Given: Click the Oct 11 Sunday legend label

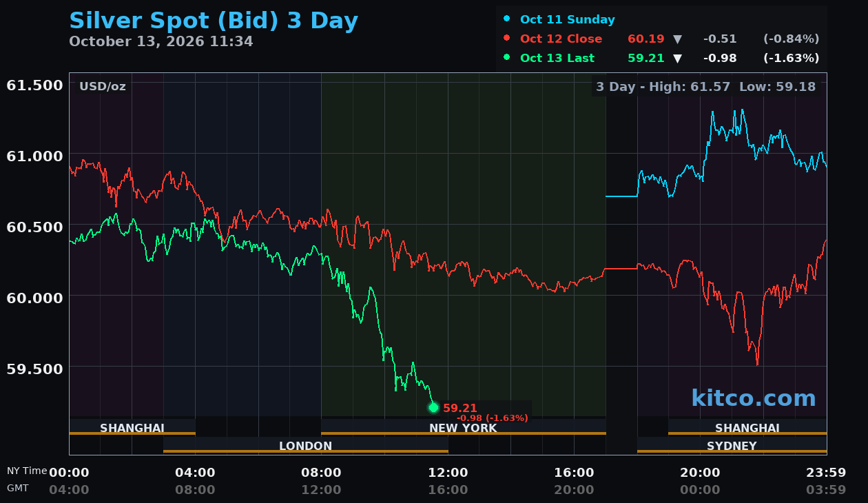Looking at the screenshot, I should [x=568, y=19].
